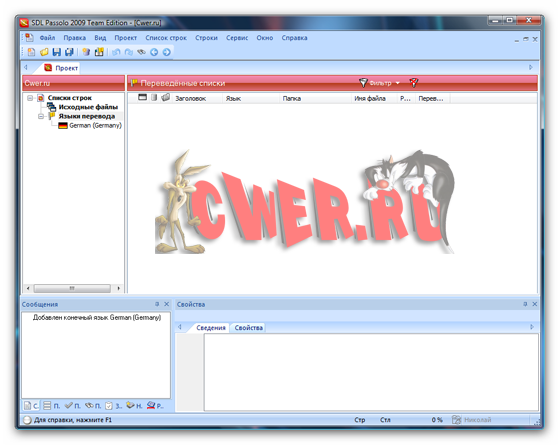Click the Save diskette icon in toolbar
560x445 pixels.
pyautogui.click(x=56, y=52)
